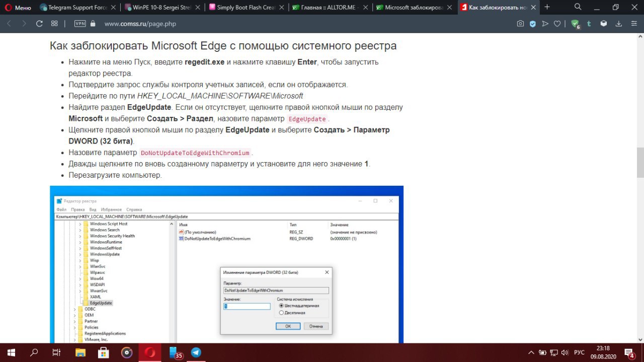Image resolution: width=644 pixels, height=362 pixels.
Task: Click the red 'EdgeUpdate' code snippet
Action: (x=307, y=119)
